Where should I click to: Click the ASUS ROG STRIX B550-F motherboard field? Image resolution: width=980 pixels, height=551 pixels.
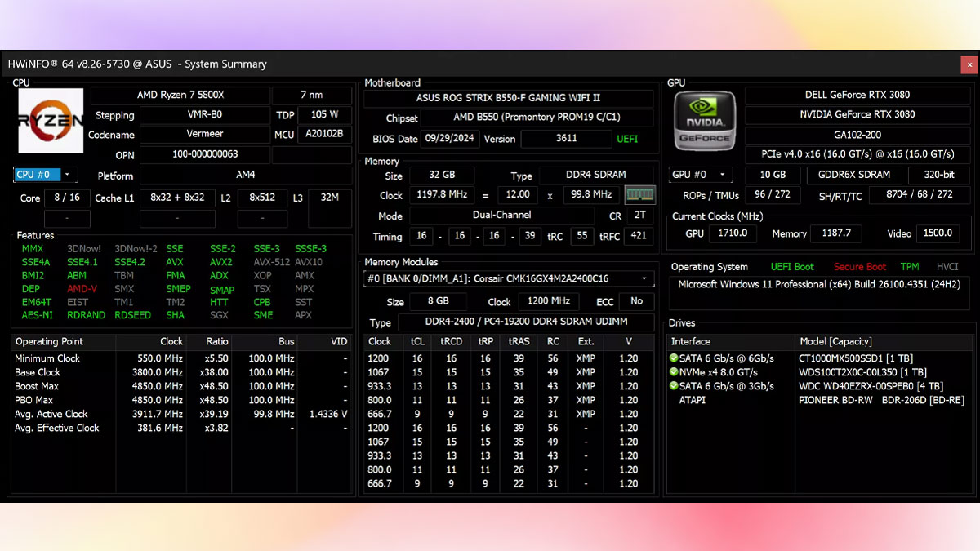click(509, 98)
